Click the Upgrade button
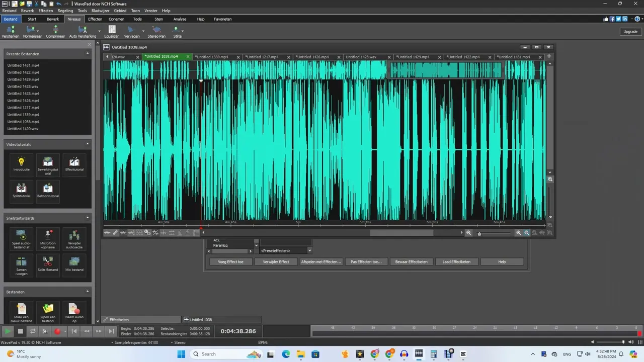644x362 pixels. [630, 31]
